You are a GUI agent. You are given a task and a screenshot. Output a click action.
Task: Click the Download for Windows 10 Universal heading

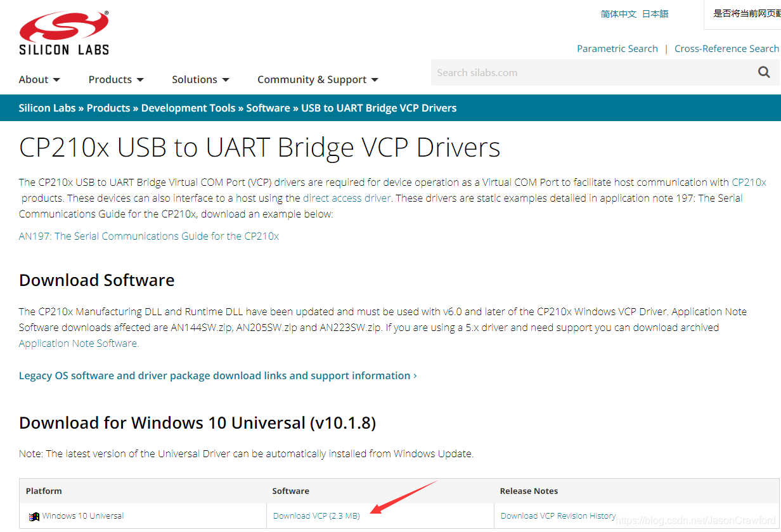tap(198, 423)
